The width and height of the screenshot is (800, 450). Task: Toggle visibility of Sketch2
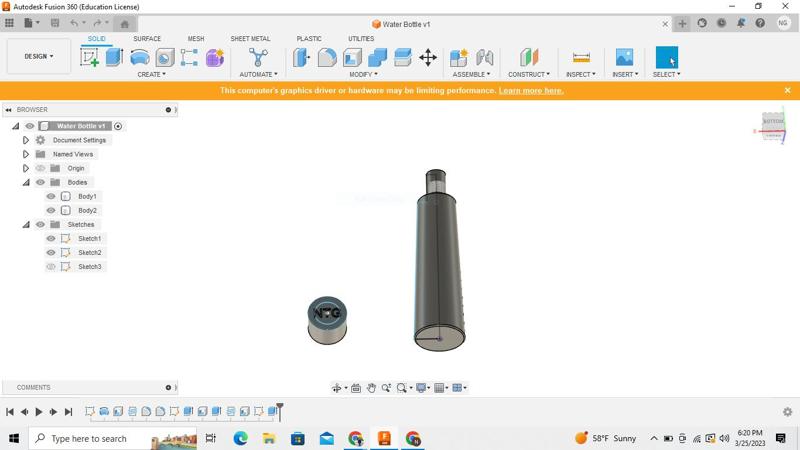pyautogui.click(x=51, y=253)
